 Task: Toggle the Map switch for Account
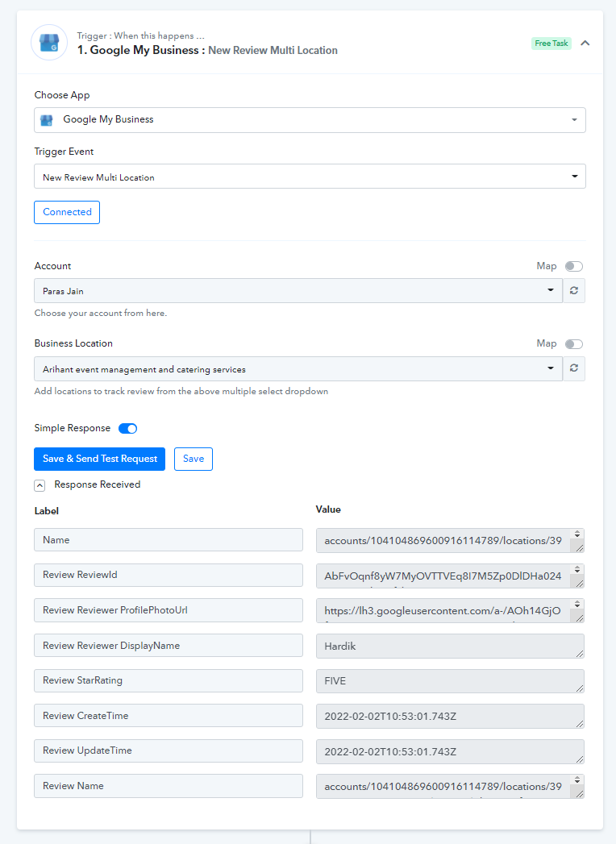pyautogui.click(x=574, y=267)
